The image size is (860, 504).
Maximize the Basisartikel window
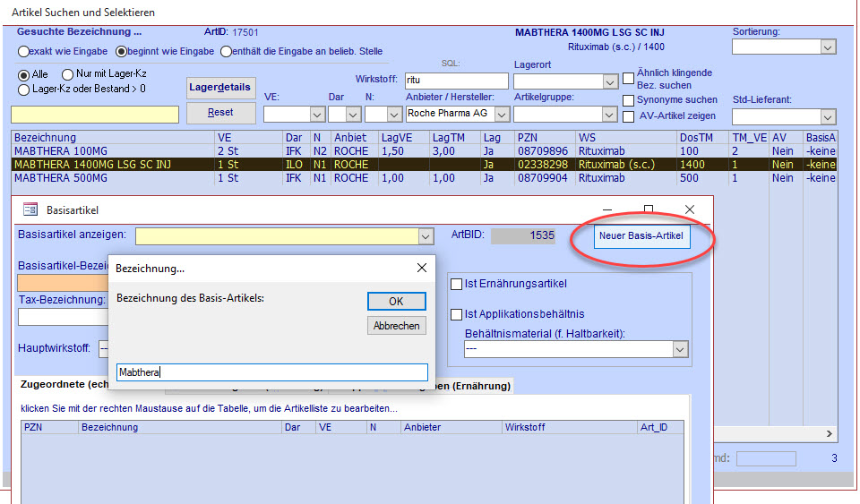(649, 209)
